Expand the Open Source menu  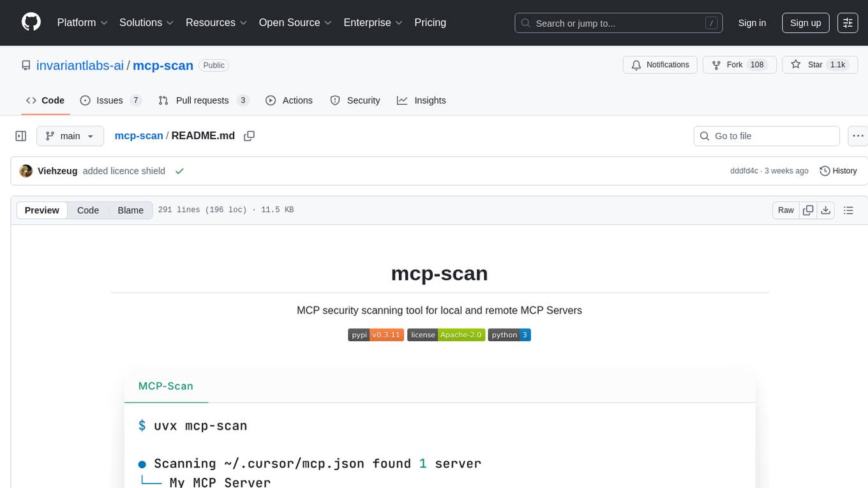[295, 22]
